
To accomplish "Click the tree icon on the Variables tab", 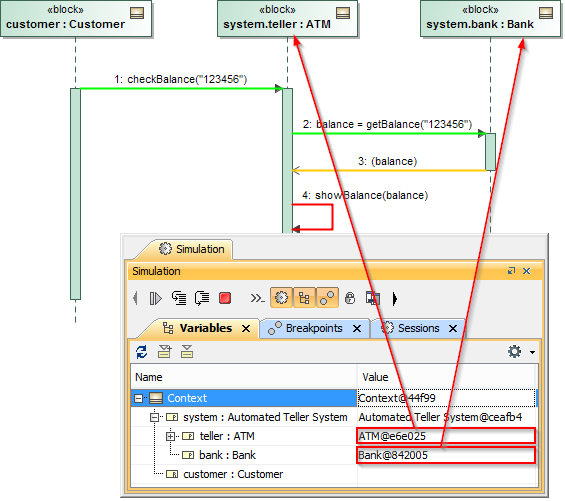I will point(168,328).
